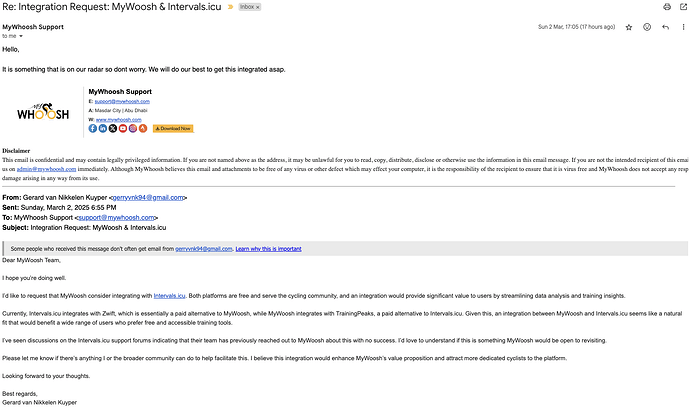
Task: Open the three-dot More options menu
Action: coord(683,27)
